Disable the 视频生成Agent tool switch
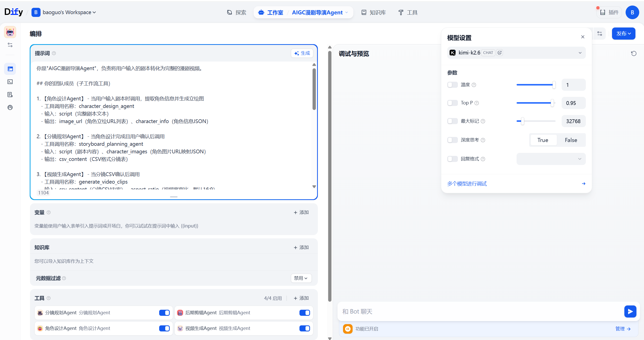The height and width of the screenshot is (340, 644). tap(304, 328)
